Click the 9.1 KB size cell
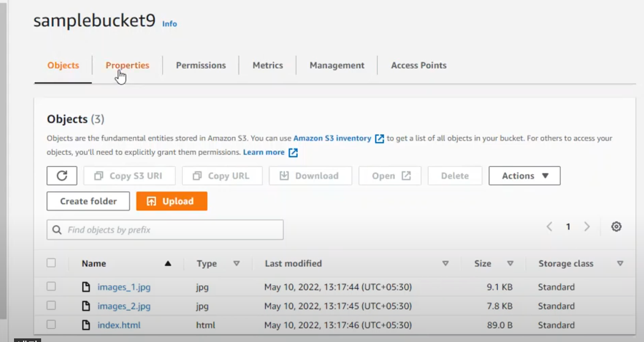 499,287
